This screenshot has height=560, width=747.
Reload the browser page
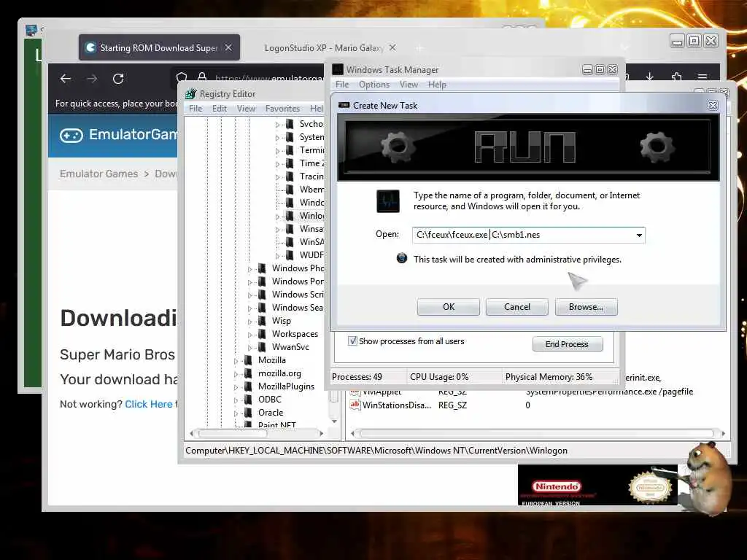118,79
